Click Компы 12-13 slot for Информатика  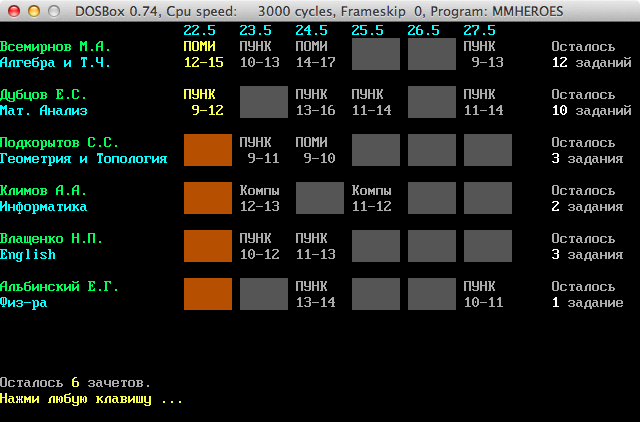click(259, 198)
